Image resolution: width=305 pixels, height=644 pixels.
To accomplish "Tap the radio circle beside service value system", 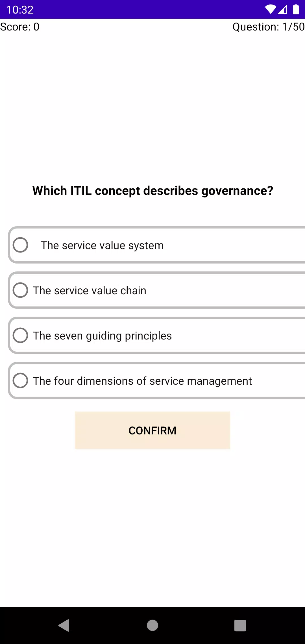I will pyautogui.click(x=20, y=245).
